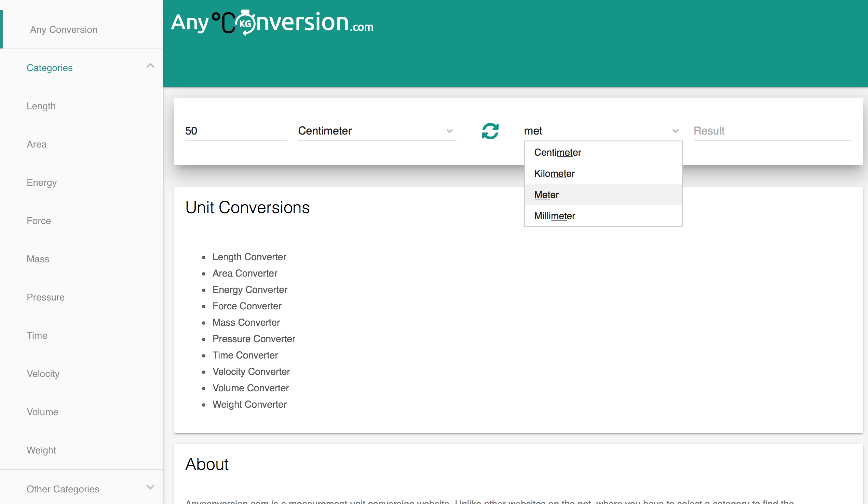Click the Unit Conversions heading
Image resolution: width=868 pixels, height=504 pixels.
pos(247,208)
